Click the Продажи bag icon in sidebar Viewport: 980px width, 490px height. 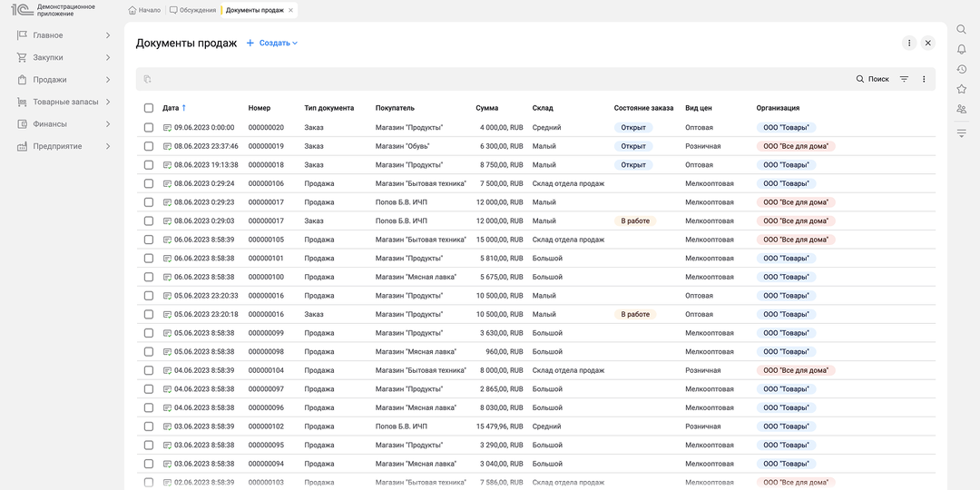coord(23,79)
